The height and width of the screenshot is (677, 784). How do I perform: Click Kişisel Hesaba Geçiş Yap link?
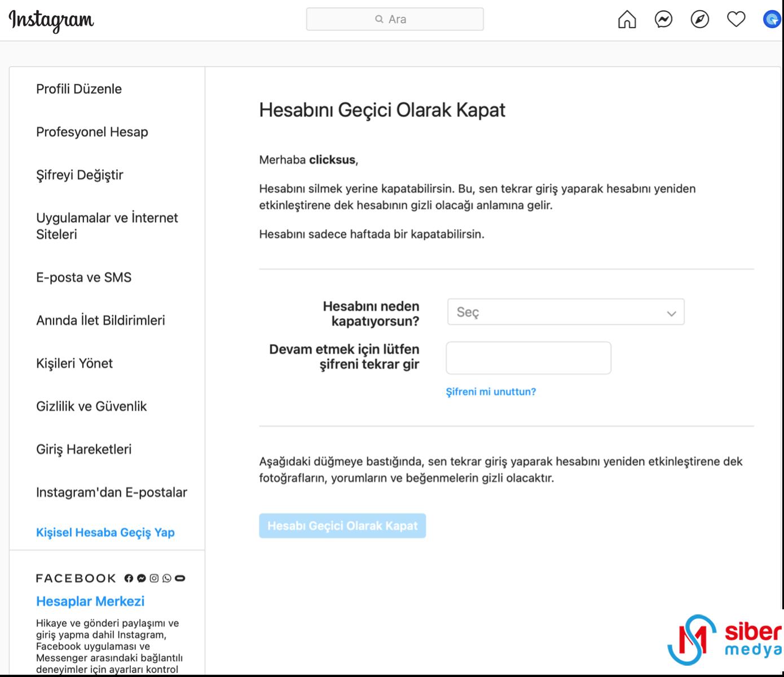(105, 533)
